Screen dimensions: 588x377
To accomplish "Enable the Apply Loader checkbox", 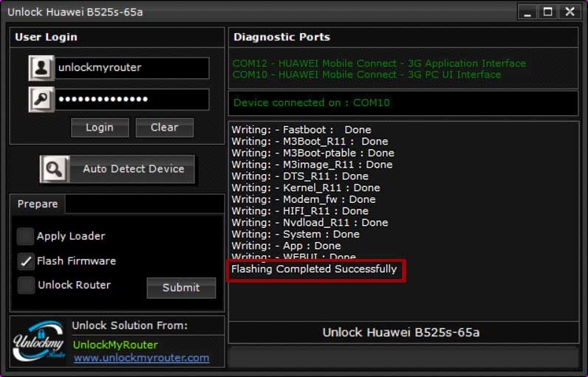I will 25,236.
